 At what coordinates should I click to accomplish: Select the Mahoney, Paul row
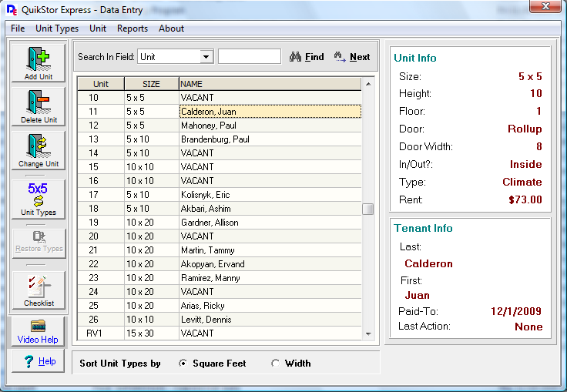[220, 126]
